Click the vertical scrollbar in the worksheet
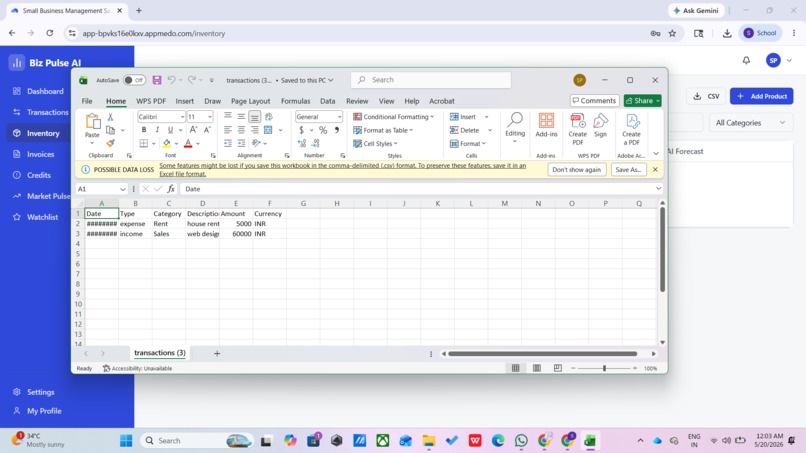806x453 pixels. pos(662,250)
